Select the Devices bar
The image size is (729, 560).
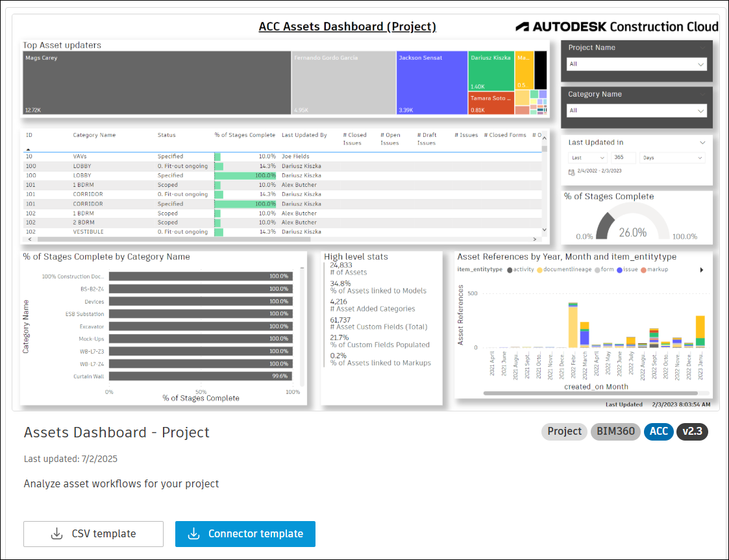click(201, 302)
